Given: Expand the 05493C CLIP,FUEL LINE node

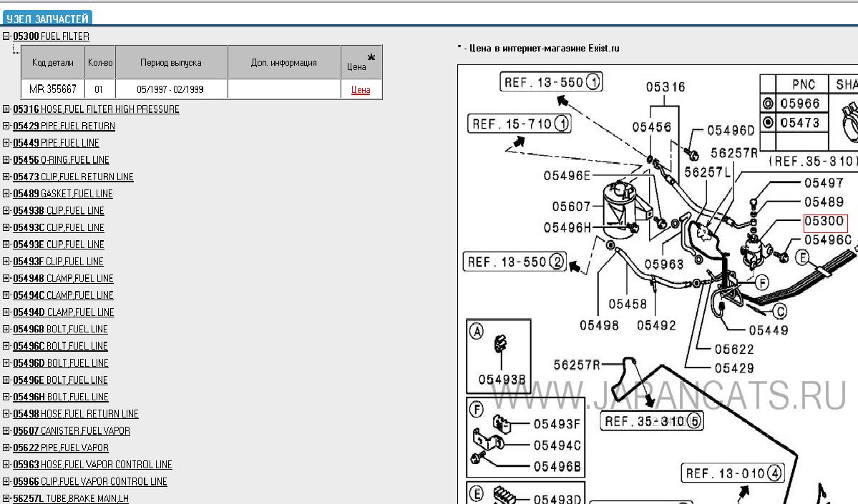Looking at the screenshot, I should click(6, 228).
